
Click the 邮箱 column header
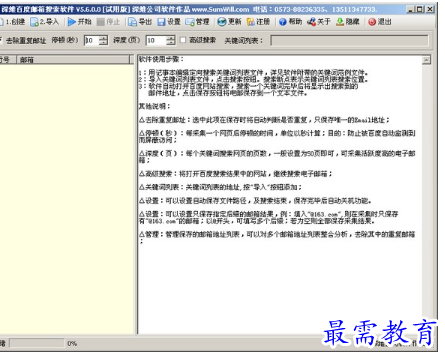point(73,60)
